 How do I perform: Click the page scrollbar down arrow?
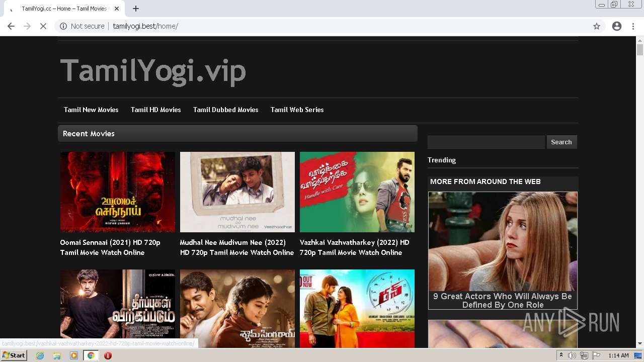coord(640,344)
